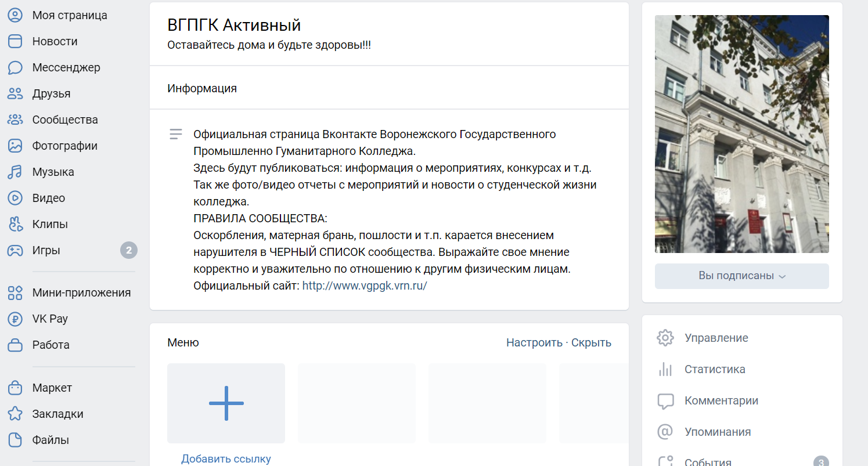Viewport: 868px width, 466px height.
Task: Click the Файлы document icon
Action: [15, 440]
